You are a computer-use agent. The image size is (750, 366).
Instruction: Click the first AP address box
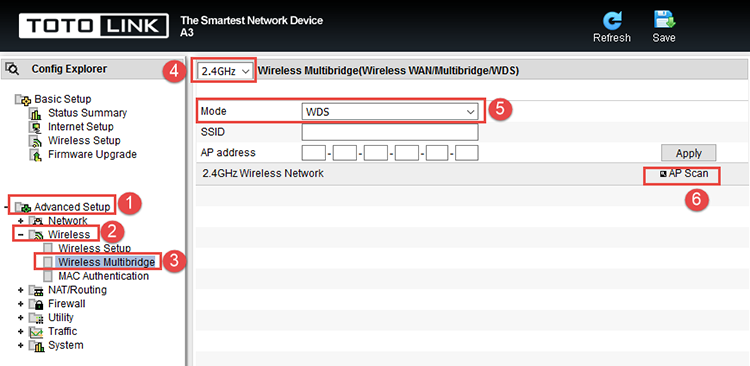tap(314, 153)
